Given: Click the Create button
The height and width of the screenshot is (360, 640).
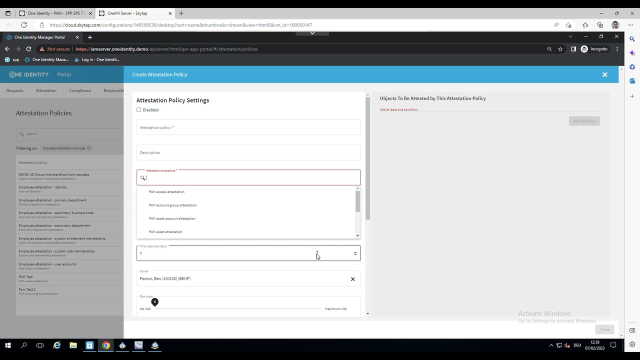Looking at the screenshot, I should click(604, 329).
